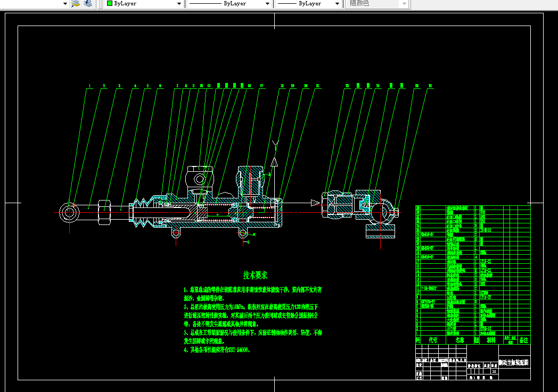Viewport: 558px width, 392px height.
Task: Select part balloon number 1 label
Action: click(x=89, y=86)
